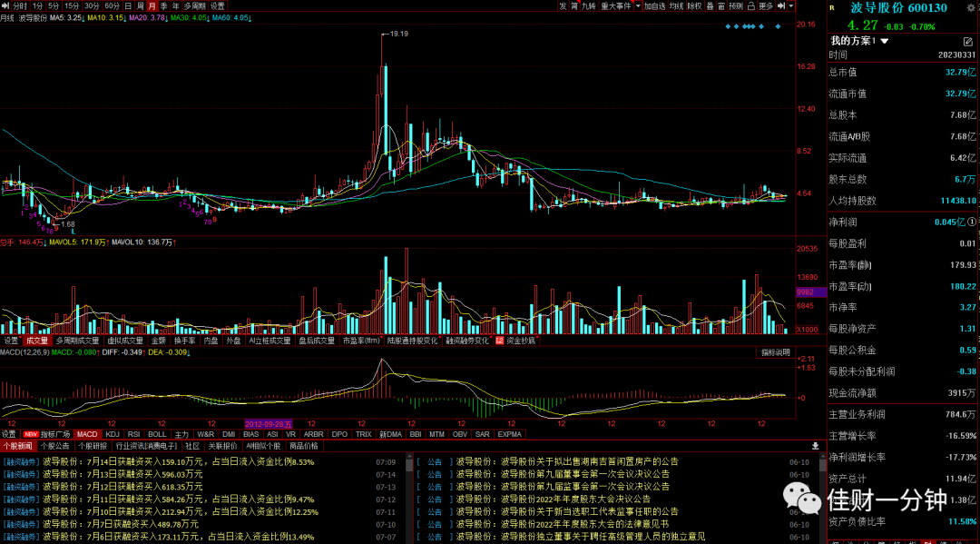
Task: Click the 发 toolbar icon
Action: click(x=563, y=5)
